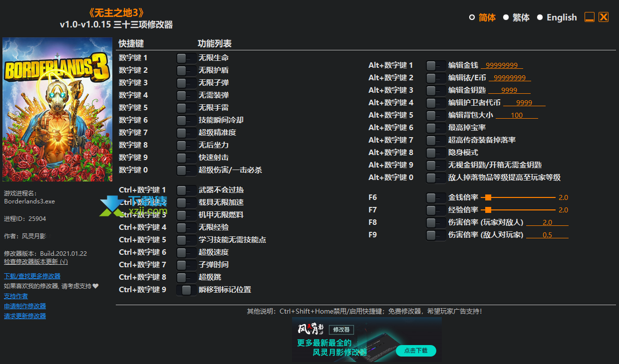The width and height of the screenshot is (619, 364).
Task: Select English language radio button
Action: click(540, 17)
